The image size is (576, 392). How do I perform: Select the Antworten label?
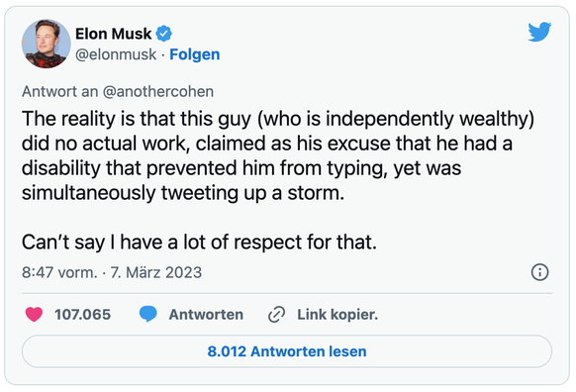[x=206, y=315]
